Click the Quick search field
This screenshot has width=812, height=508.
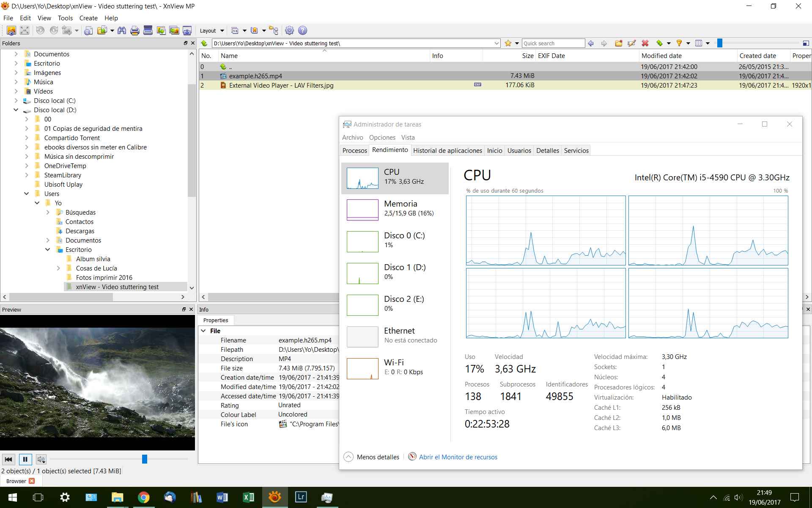click(553, 43)
